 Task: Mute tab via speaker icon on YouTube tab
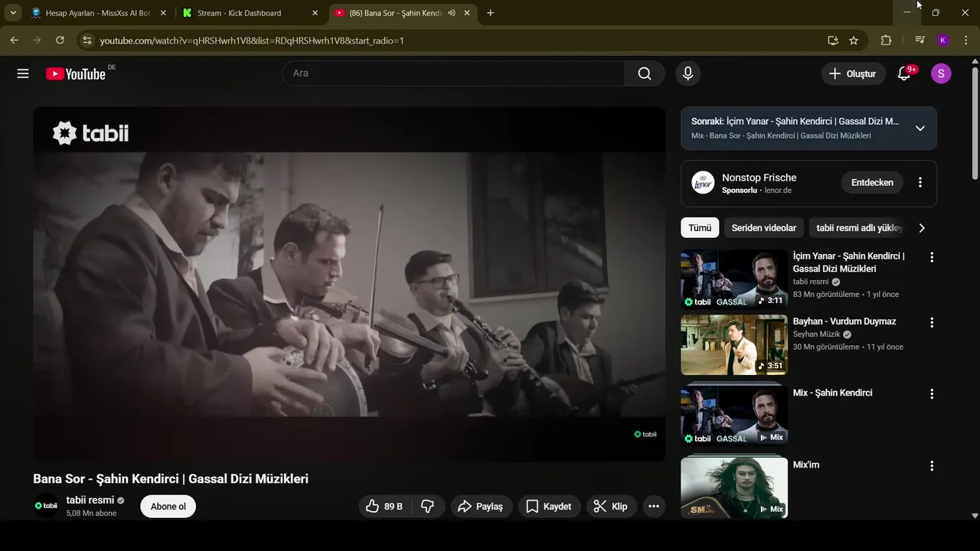pyautogui.click(x=452, y=13)
